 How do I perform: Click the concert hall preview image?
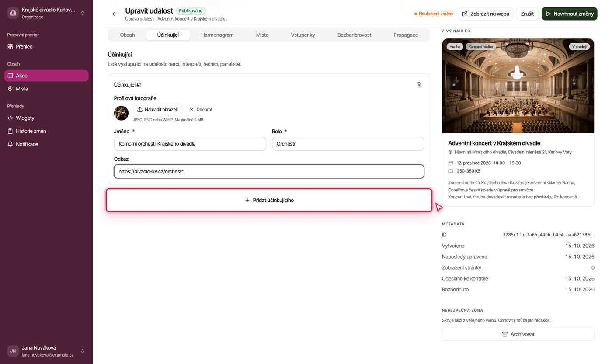pyautogui.click(x=518, y=86)
